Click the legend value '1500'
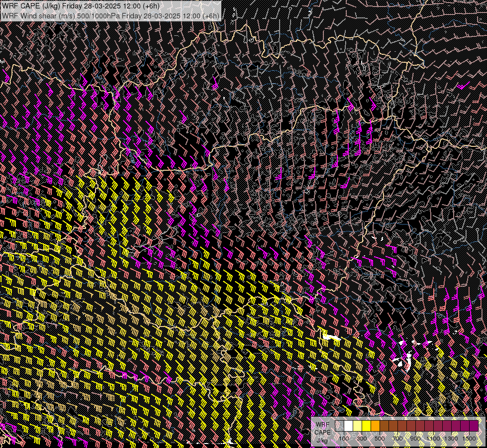 [x=469, y=439]
